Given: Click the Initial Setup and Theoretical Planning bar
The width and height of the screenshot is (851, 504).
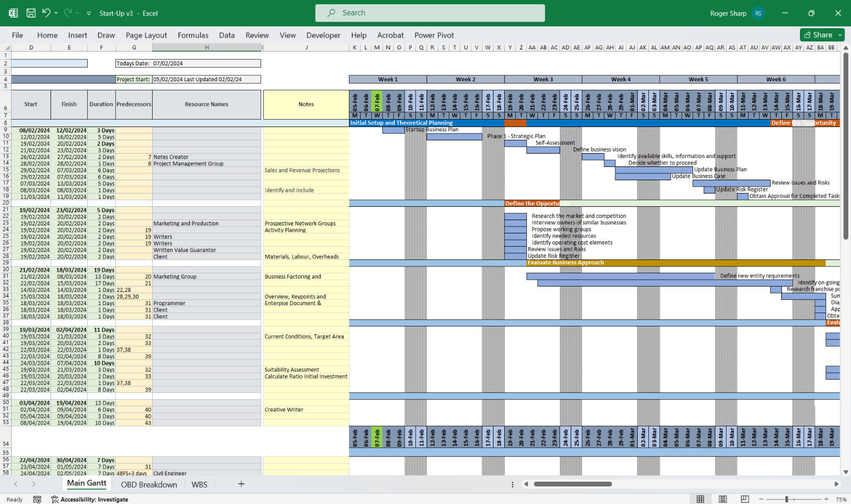Looking at the screenshot, I should pos(427,123).
